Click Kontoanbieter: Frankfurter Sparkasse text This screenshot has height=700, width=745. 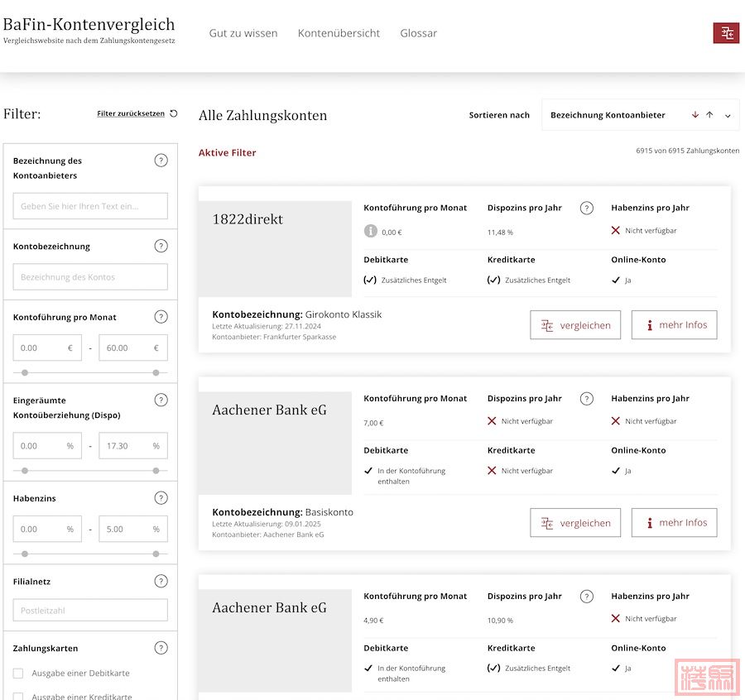click(274, 337)
